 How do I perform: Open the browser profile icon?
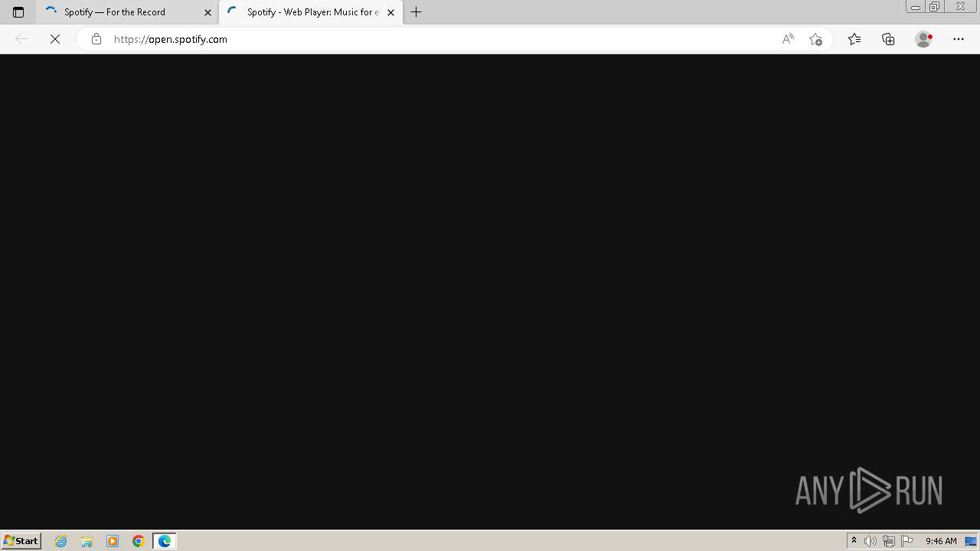click(924, 39)
